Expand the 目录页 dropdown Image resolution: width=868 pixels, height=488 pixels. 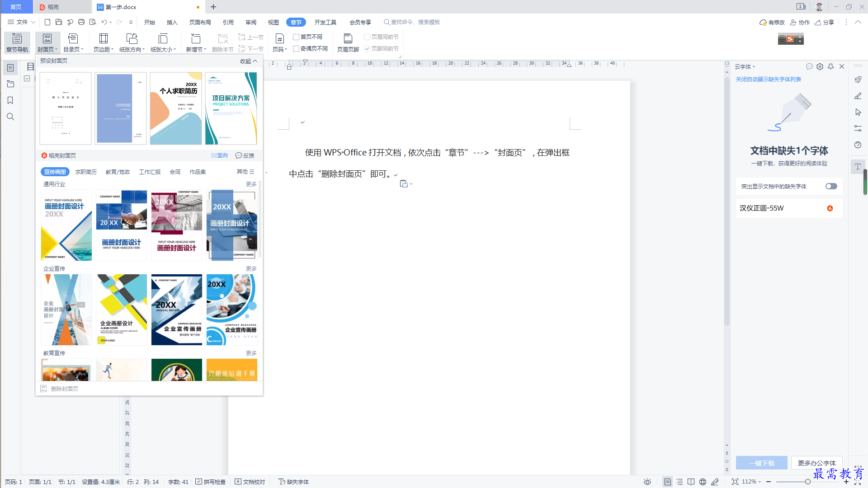pyautogui.click(x=73, y=49)
